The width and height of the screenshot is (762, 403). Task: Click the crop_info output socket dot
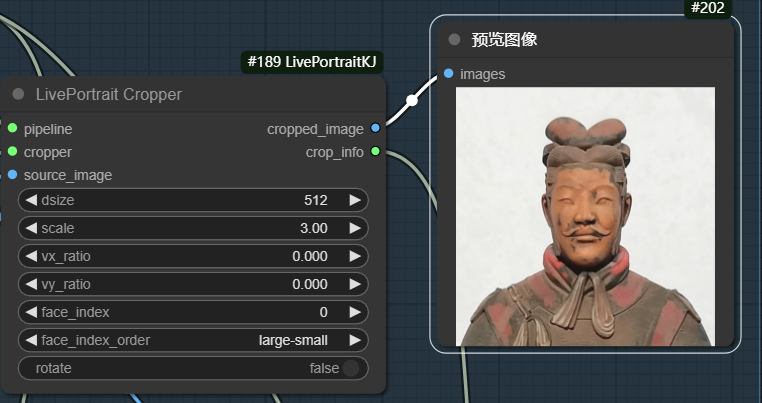(375, 152)
